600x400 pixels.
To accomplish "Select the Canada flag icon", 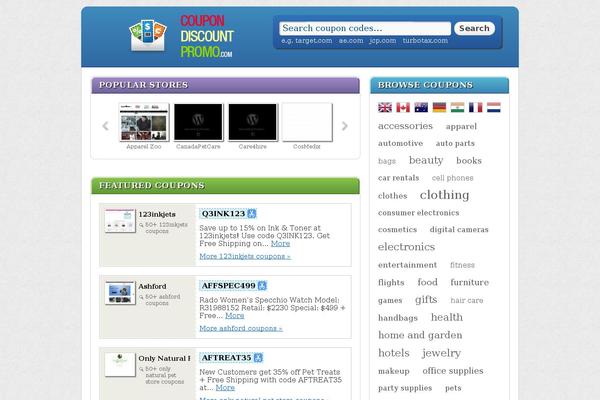I will [x=403, y=108].
